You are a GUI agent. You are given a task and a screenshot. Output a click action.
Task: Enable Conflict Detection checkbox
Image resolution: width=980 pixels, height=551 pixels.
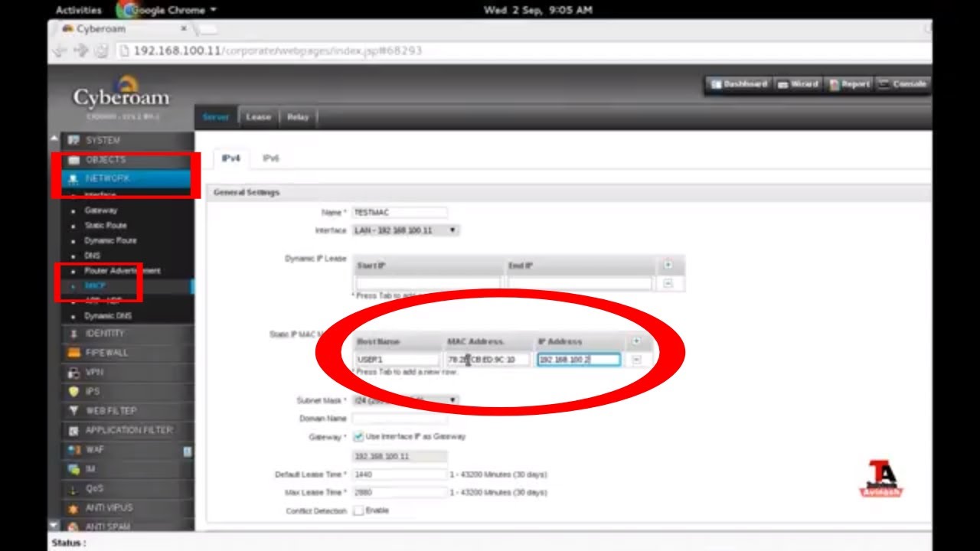[358, 510]
